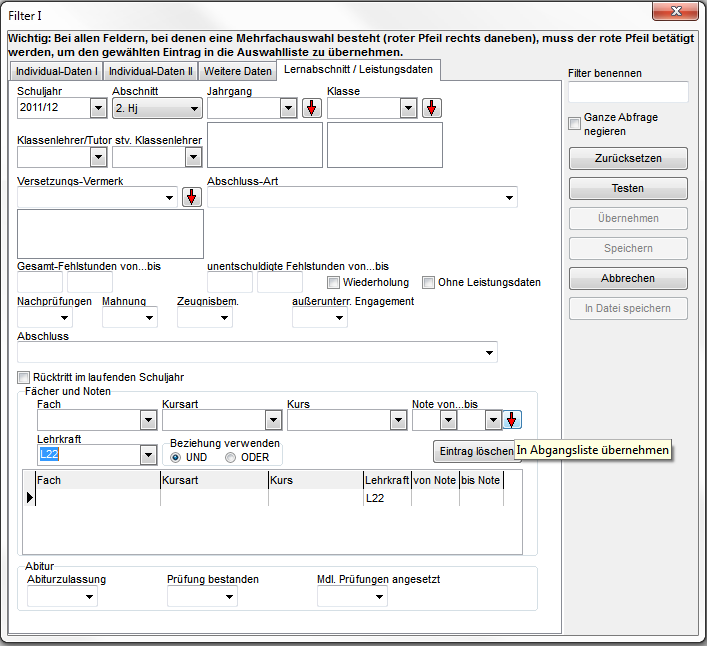This screenshot has width=707, height=646.
Task: Select the ODER radio button
Action: coord(231,457)
